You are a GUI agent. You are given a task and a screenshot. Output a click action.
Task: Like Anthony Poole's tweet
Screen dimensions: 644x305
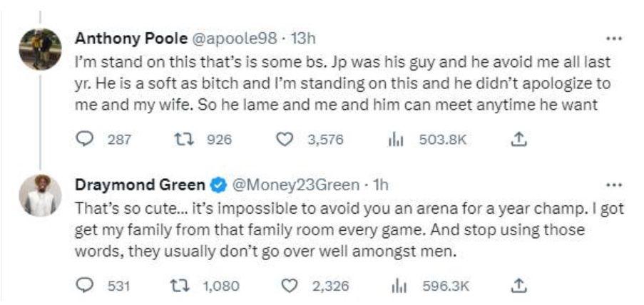click(284, 140)
